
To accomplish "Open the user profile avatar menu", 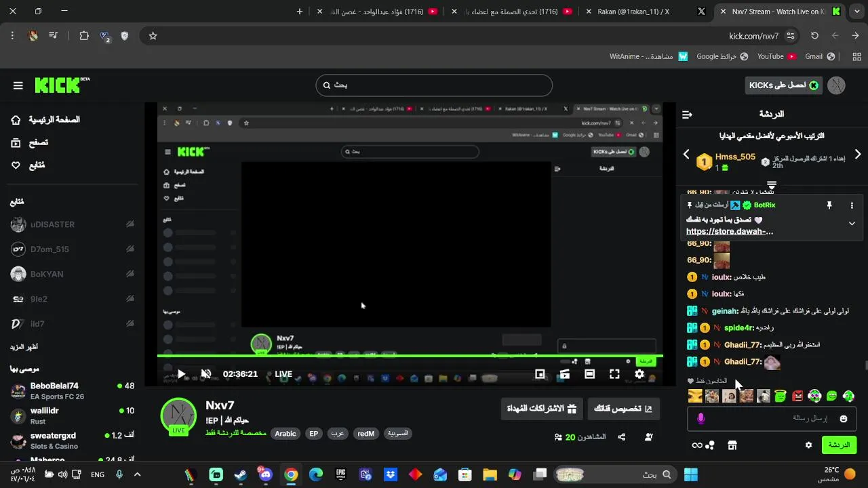I will [837, 85].
